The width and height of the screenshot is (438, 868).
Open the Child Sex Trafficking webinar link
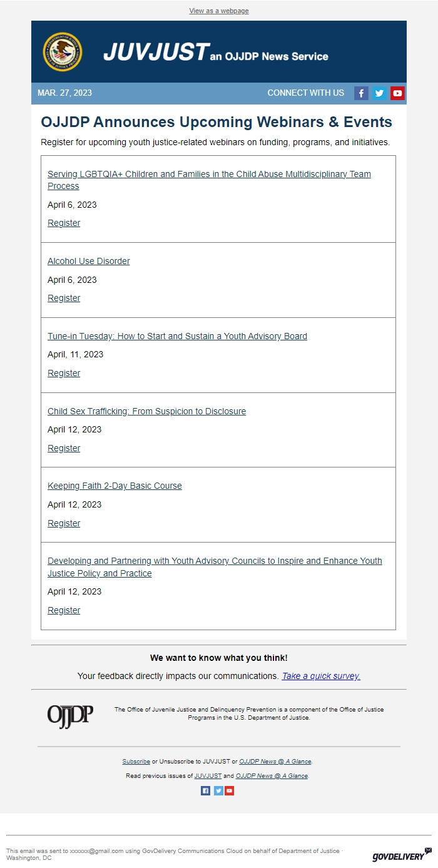click(x=146, y=411)
